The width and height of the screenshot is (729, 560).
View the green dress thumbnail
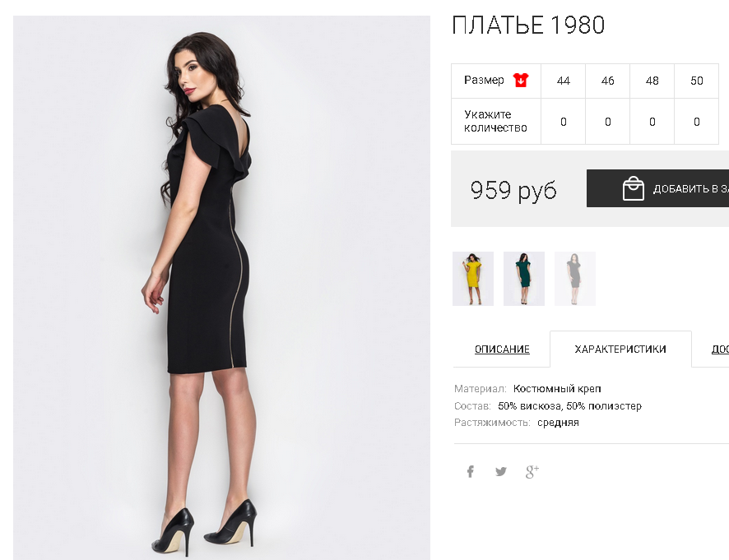click(524, 279)
